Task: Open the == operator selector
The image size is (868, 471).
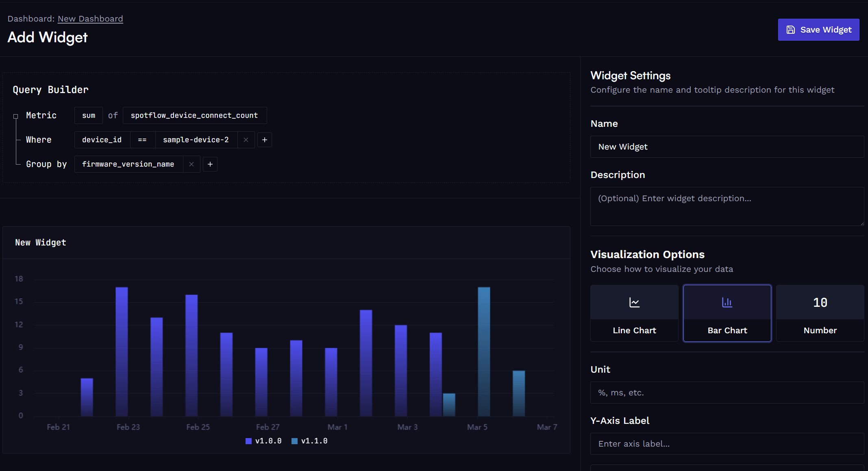Action: point(142,139)
